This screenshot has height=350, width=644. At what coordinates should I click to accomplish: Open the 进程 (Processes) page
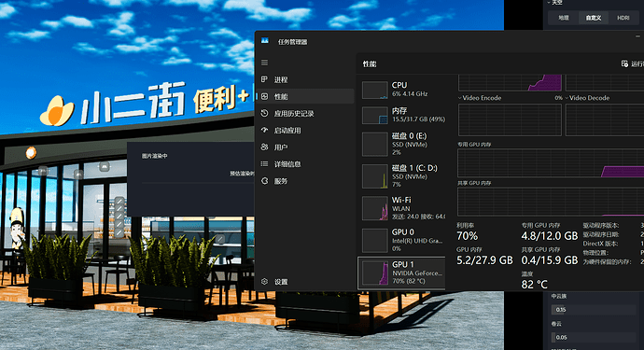pyautogui.click(x=305, y=79)
